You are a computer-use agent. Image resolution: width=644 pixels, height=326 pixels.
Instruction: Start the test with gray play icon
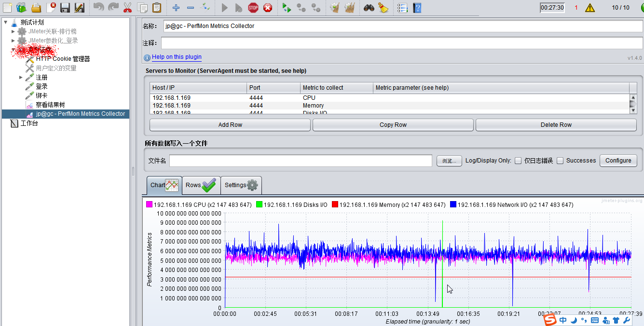[x=224, y=7]
